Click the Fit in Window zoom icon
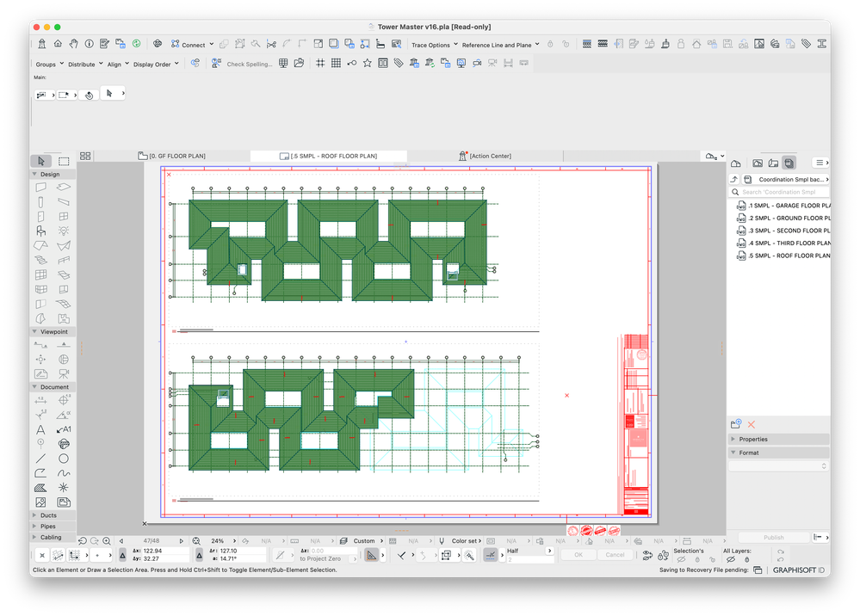 (196, 541)
